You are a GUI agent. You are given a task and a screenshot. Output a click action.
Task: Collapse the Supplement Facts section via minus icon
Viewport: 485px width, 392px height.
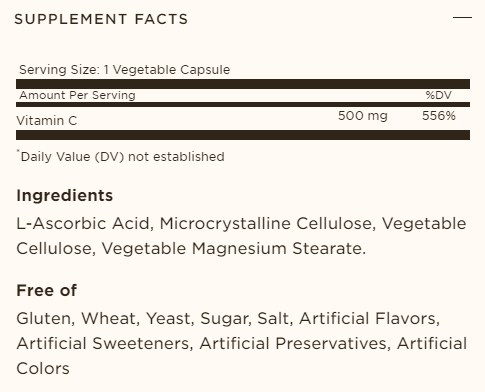coord(462,17)
